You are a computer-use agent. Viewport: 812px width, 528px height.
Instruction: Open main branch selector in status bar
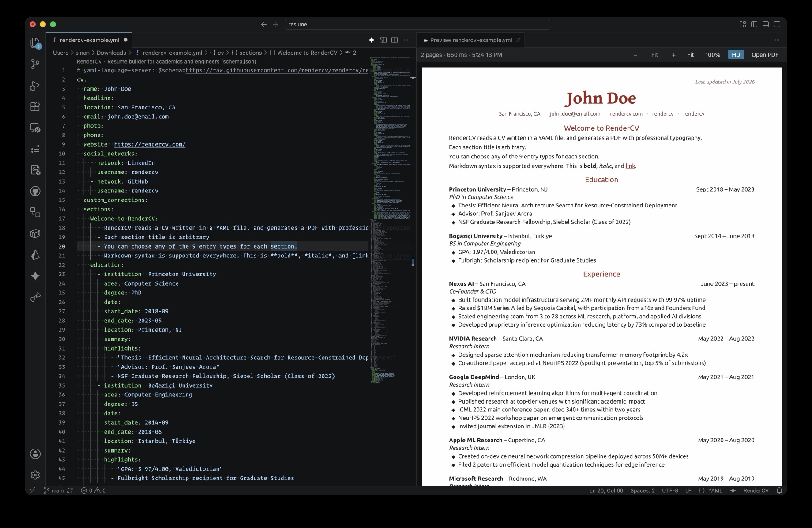54,490
